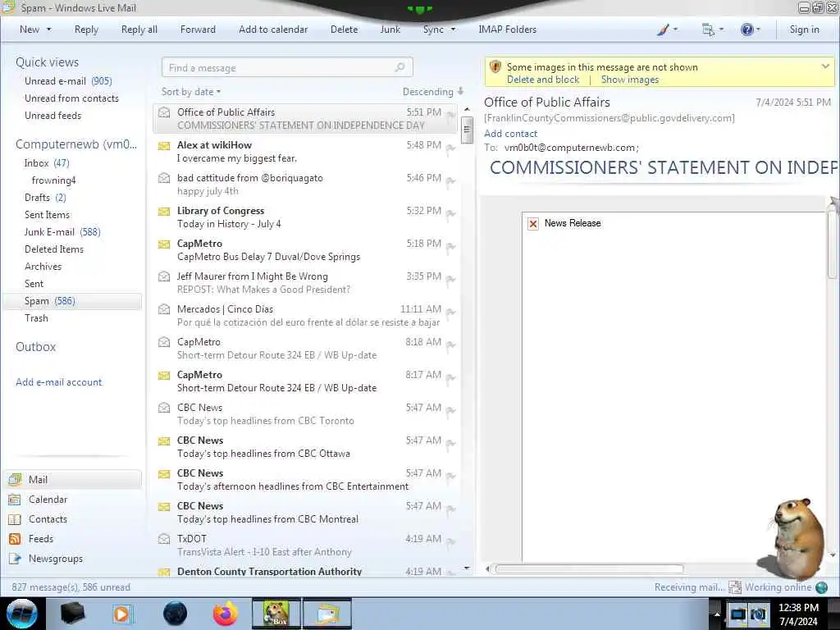Click the search magnifier icon
Image resolution: width=840 pixels, height=630 pixels.
click(x=400, y=67)
